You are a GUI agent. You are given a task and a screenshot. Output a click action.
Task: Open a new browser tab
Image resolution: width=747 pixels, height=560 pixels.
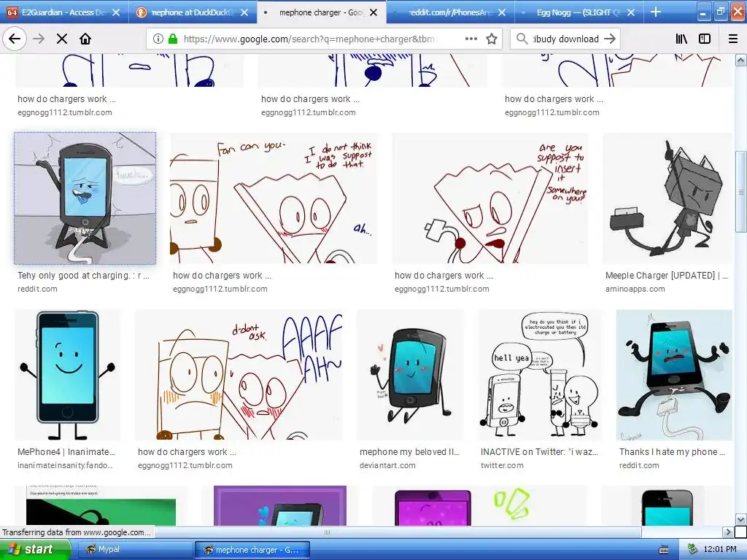[656, 12]
